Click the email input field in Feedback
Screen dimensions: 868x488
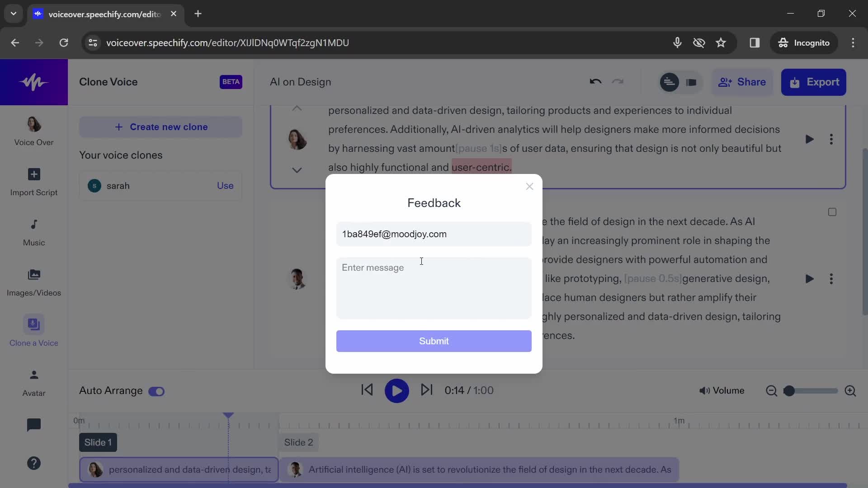tap(434, 234)
